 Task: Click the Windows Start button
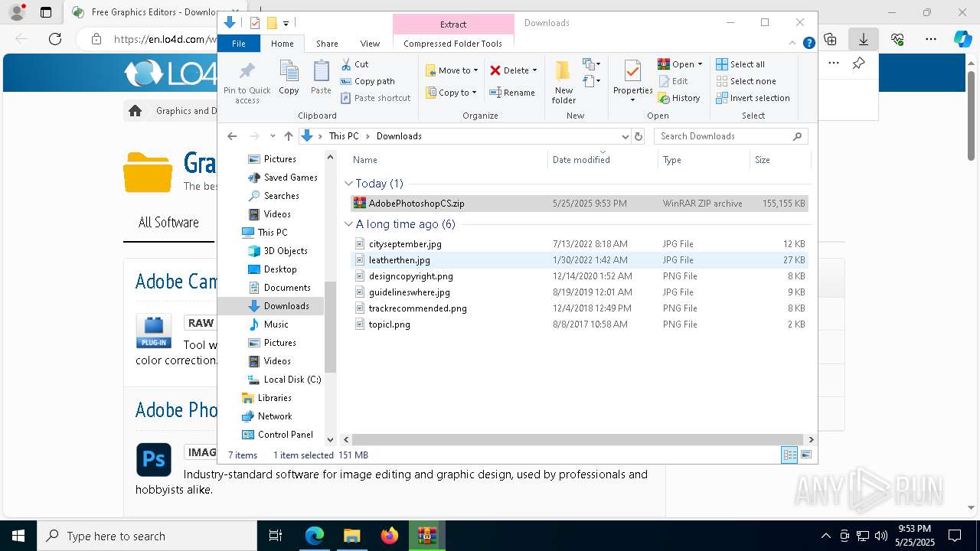click(x=18, y=536)
